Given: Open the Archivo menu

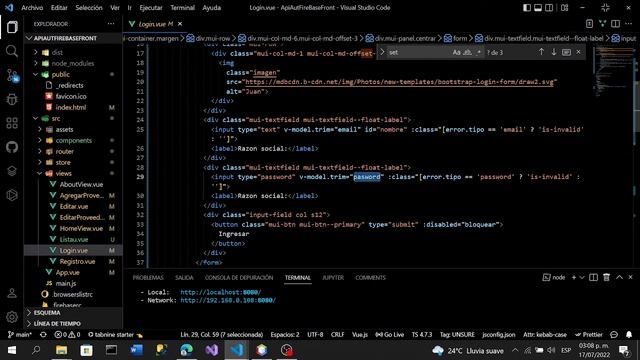Looking at the screenshot, I should click(32, 7).
